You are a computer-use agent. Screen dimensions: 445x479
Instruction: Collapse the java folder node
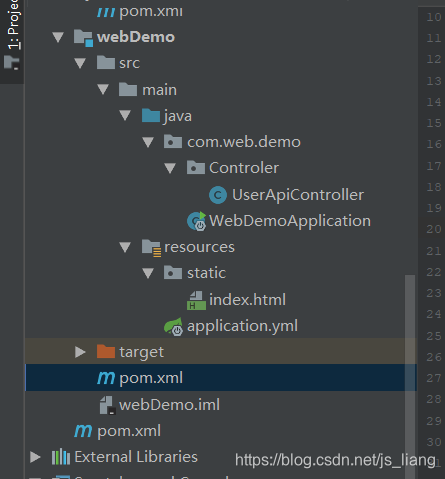pos(125,115)
